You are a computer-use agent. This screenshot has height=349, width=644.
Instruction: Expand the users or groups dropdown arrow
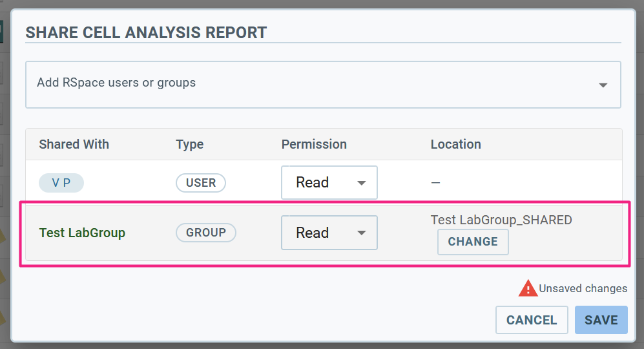(x=603, y=85)
